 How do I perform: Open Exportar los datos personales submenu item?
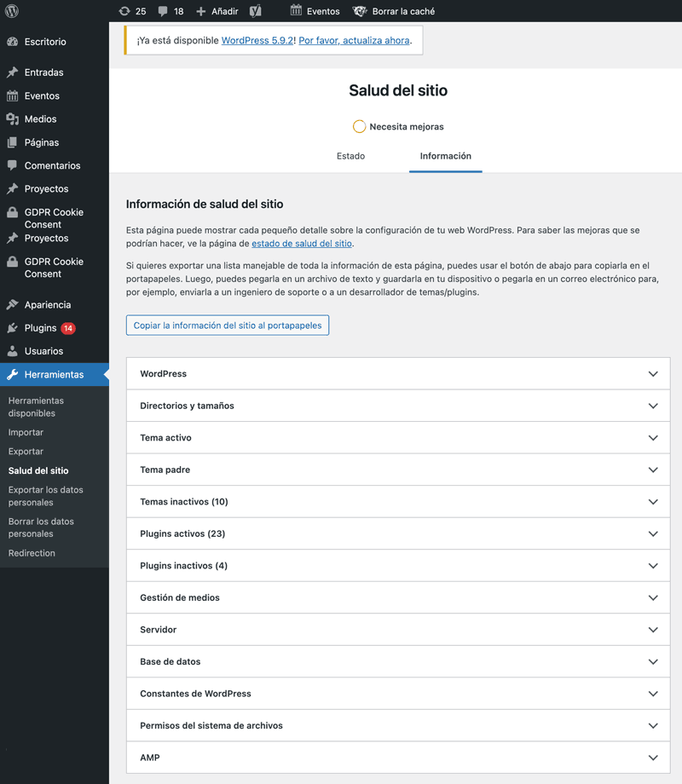tap(45, 496)
